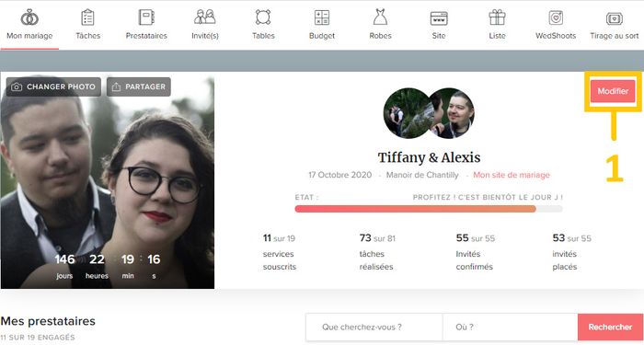Select the Mon mariage tab label
Image resolution: width=644 pixels, height=345 pixels.
pyautogui.click(x=29, y=36)
